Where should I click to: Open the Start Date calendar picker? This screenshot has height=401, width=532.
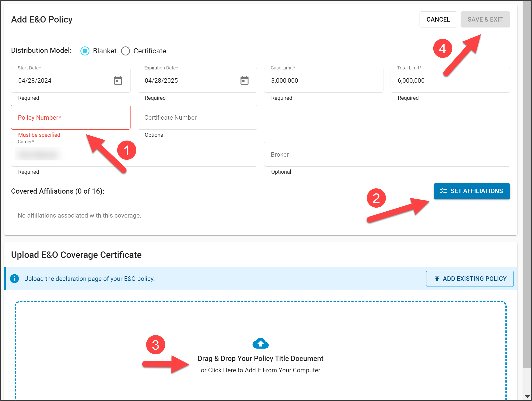tap(118, 80)
